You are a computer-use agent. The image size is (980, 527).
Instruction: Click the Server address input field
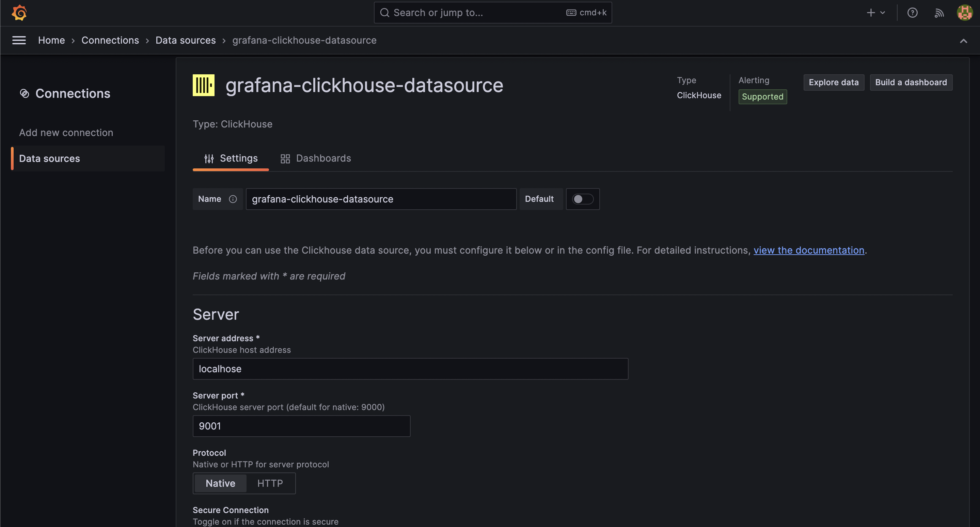(410, 368)
